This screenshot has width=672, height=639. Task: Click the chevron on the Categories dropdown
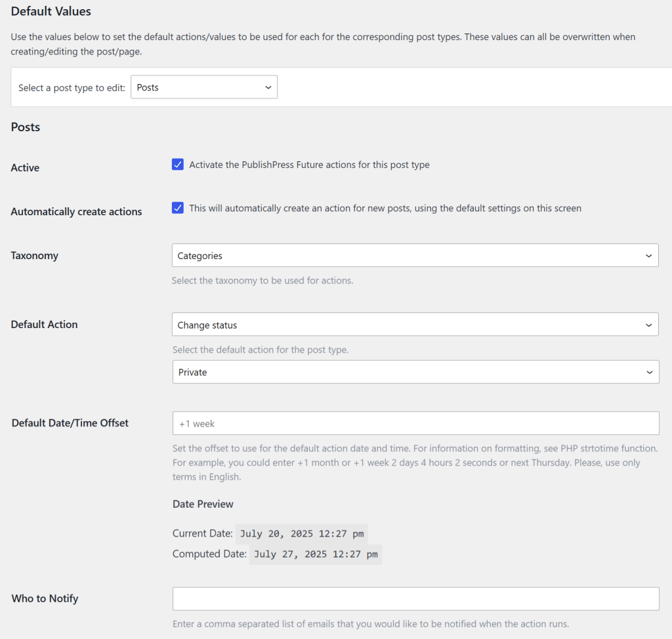click(x=648, y=255)
